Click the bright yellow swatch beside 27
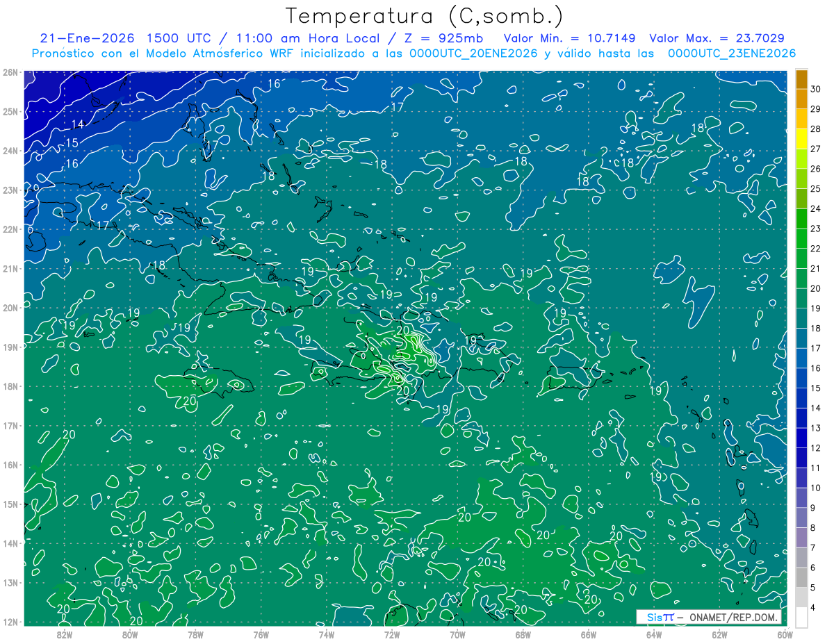The image size is (834, 644). [801, 139]
